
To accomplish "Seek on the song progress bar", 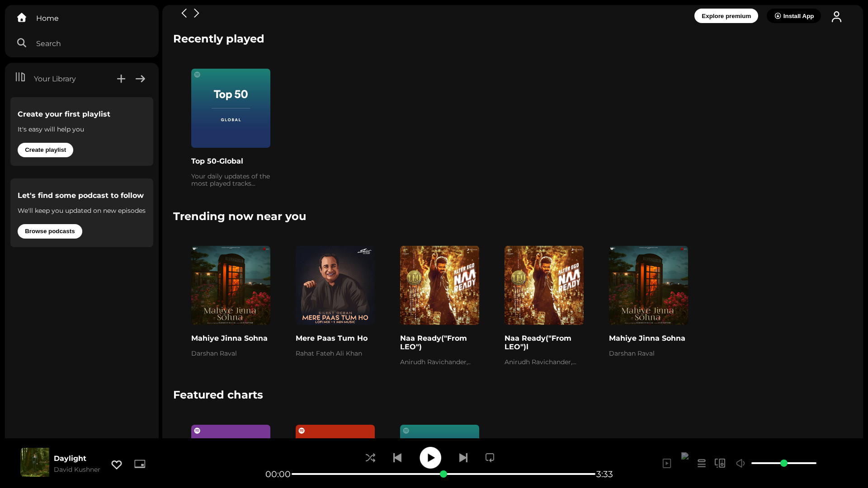I will pyautogui.click(x=443, y=474).
